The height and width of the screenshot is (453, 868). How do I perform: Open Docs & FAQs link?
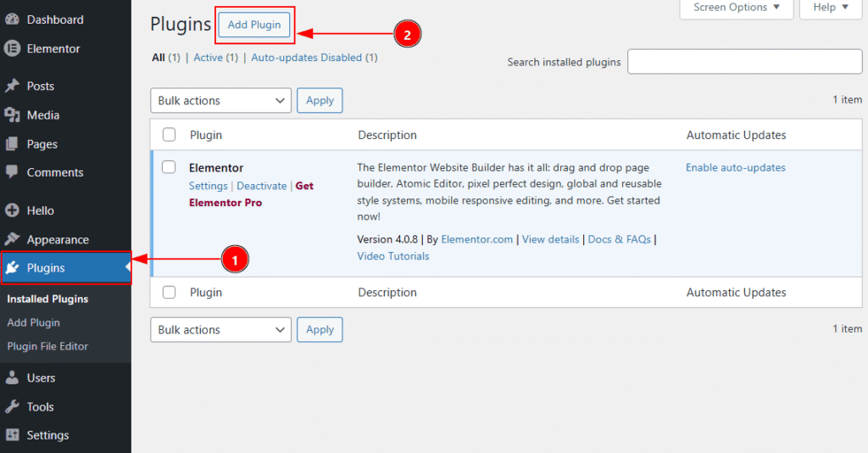620,239
